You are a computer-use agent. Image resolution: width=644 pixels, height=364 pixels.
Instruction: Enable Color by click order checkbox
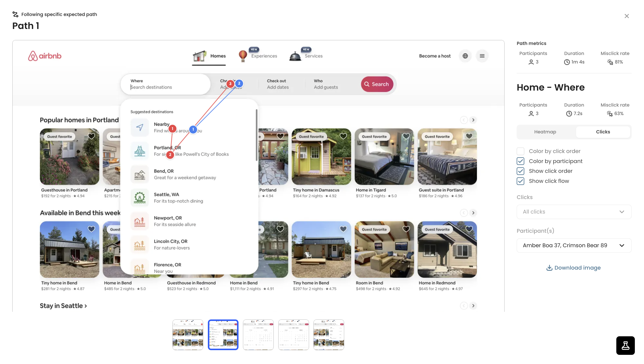tap(520, 151)
